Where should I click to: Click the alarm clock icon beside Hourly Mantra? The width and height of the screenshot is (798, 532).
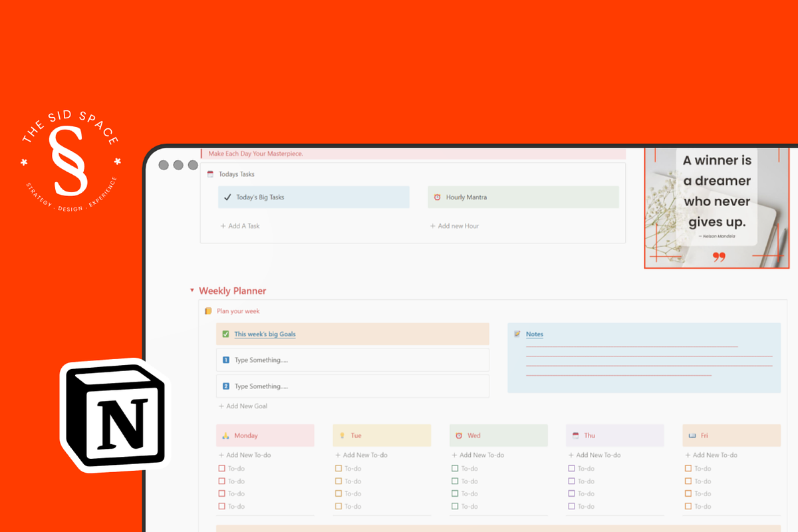437,198
